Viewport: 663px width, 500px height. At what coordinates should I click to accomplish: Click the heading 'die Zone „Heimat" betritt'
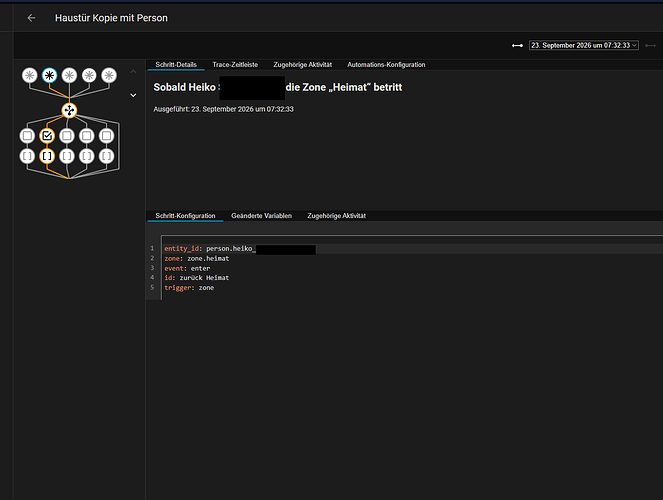tap(344, 87)
